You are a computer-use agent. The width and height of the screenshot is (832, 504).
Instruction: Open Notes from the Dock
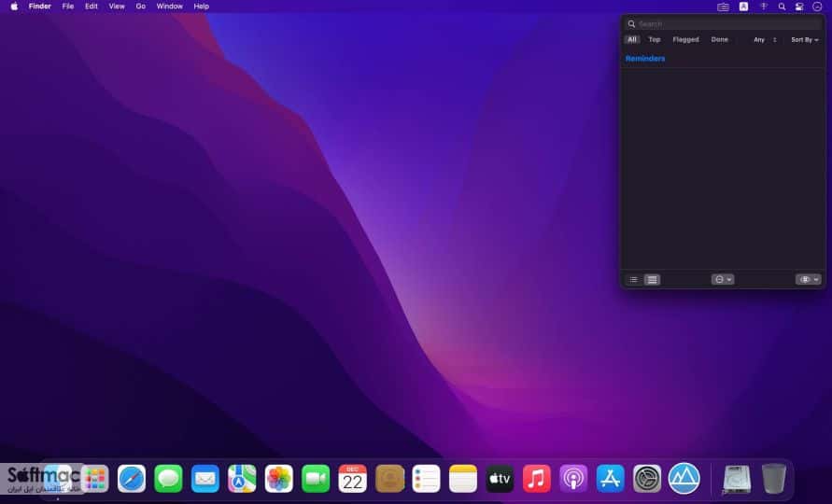463,479
